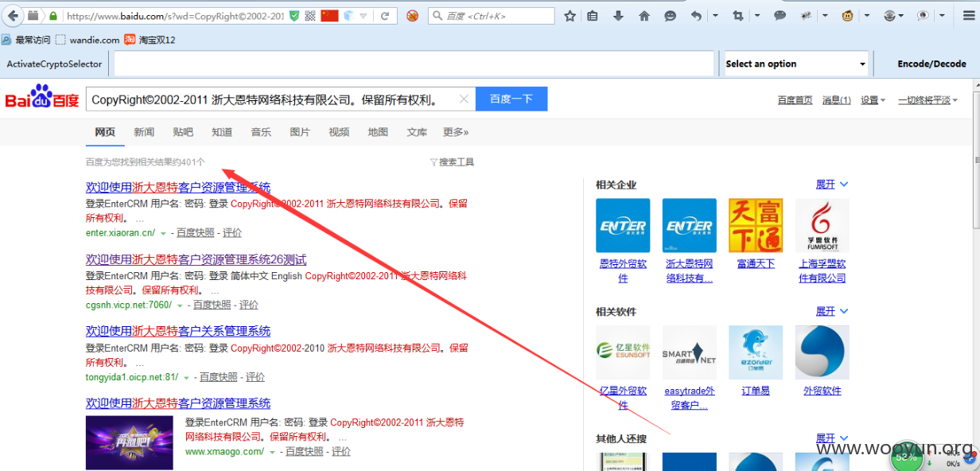This screenshot has width=980, height=471.
Task: Open dropdown next to undo arrow icon
Action: click(715, 16)
